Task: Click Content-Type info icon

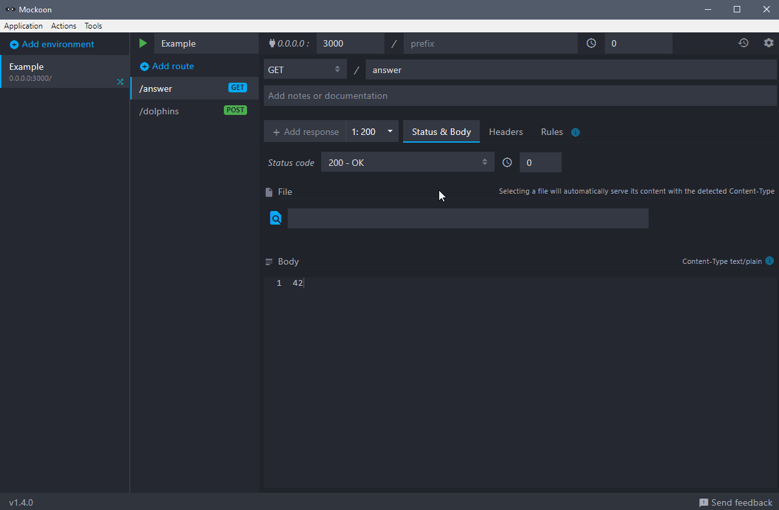Action: 769,261
